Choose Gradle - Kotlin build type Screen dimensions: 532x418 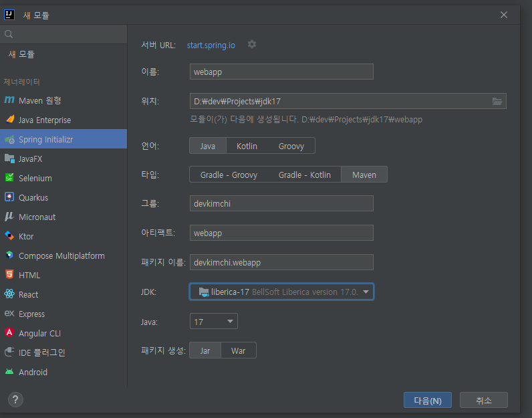(304, 175)
